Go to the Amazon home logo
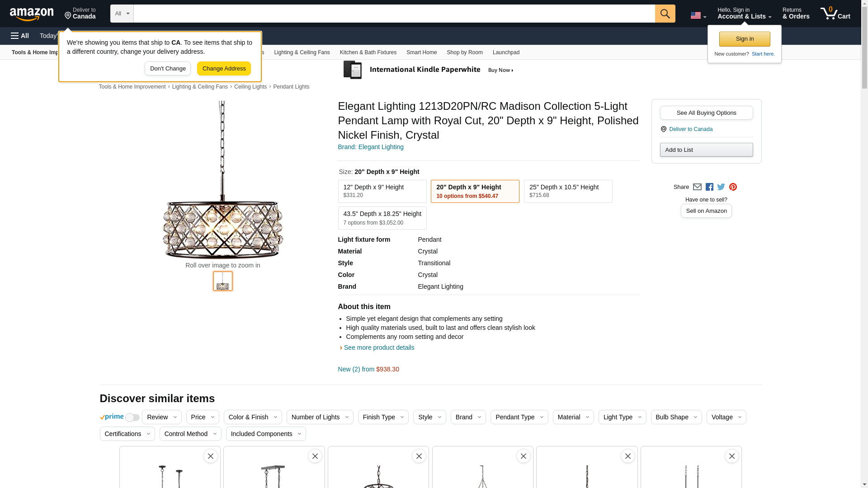 tap(32, 14)
